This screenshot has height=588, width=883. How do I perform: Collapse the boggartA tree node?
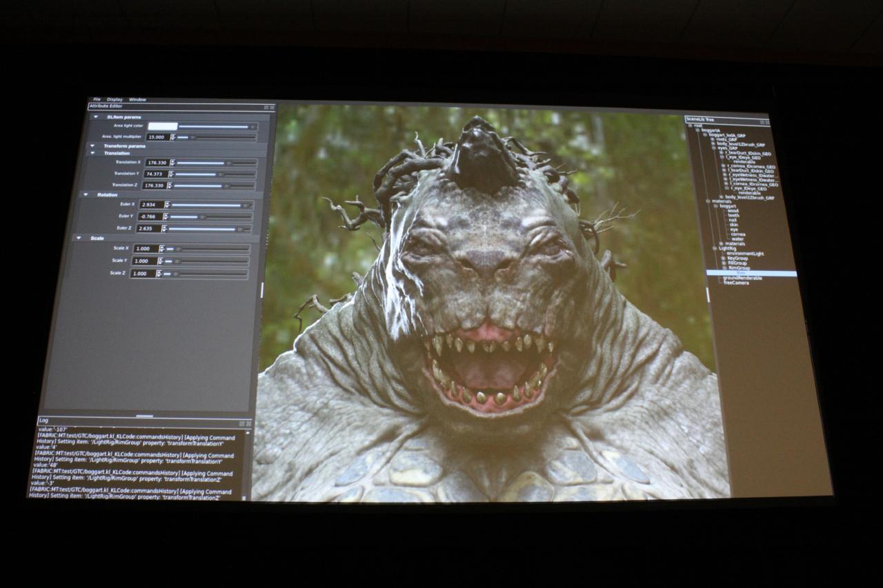pos(697,130)
